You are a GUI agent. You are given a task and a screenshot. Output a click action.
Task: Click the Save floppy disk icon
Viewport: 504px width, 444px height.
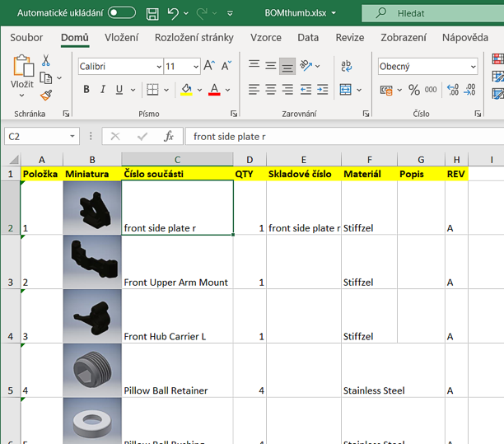click(x=152, y=13)
